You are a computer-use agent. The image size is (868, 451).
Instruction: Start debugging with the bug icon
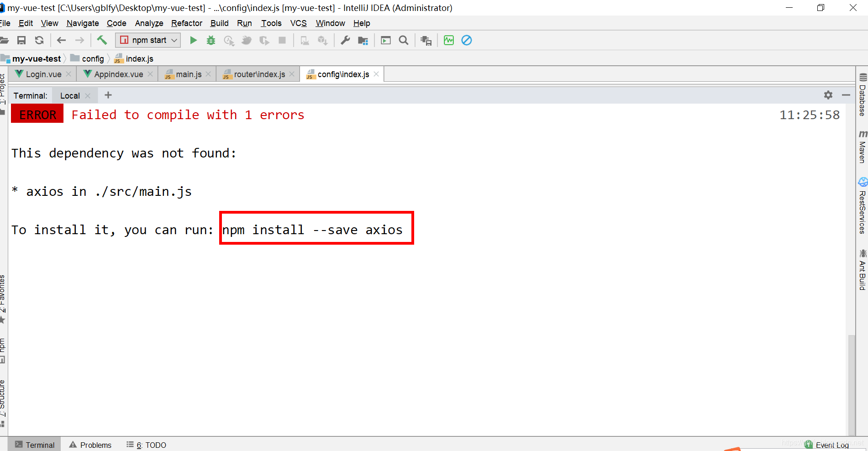(x=210, y=40)
